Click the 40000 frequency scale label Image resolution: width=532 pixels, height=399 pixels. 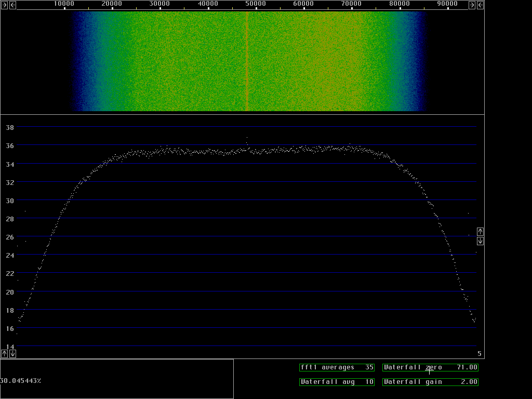pos(208,4)
